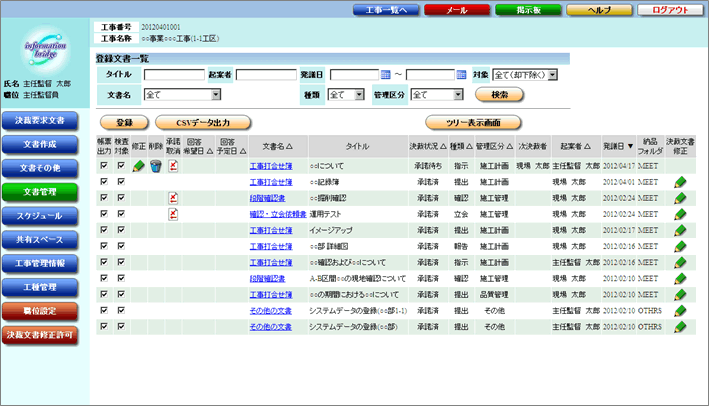The image size is (709, 406).
Task: Click the green pencil edit icon in first row
Action: click(x=138, y=166)
